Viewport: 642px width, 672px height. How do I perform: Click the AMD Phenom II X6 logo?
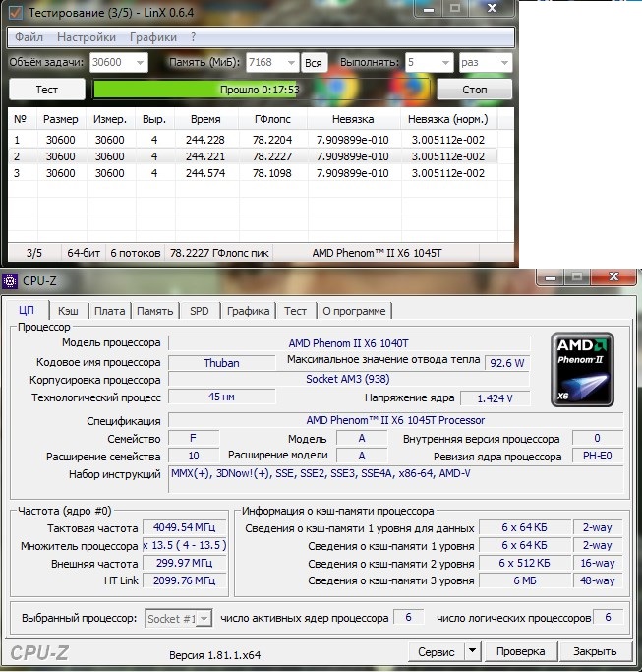(x=582, y=369)
